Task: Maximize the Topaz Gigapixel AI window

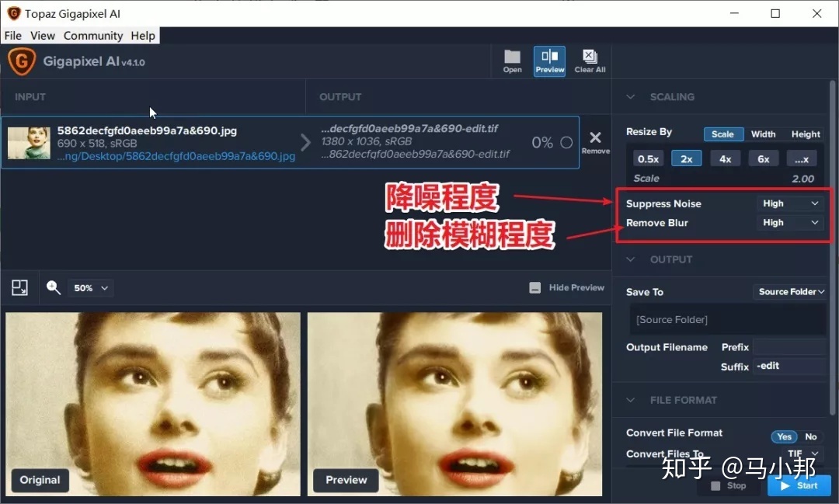Action: (775, 13)
